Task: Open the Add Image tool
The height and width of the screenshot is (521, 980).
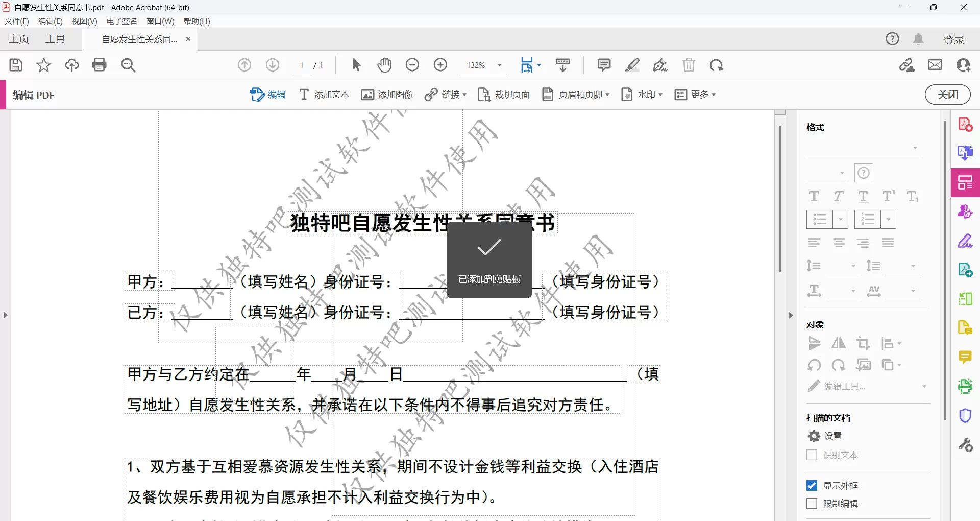Action: (x=387, y=94)
